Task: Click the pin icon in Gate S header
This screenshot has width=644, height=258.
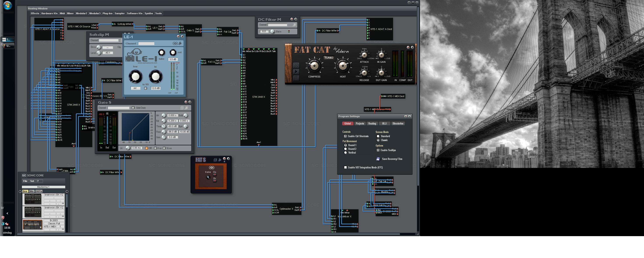Action: tap(186, 108)
